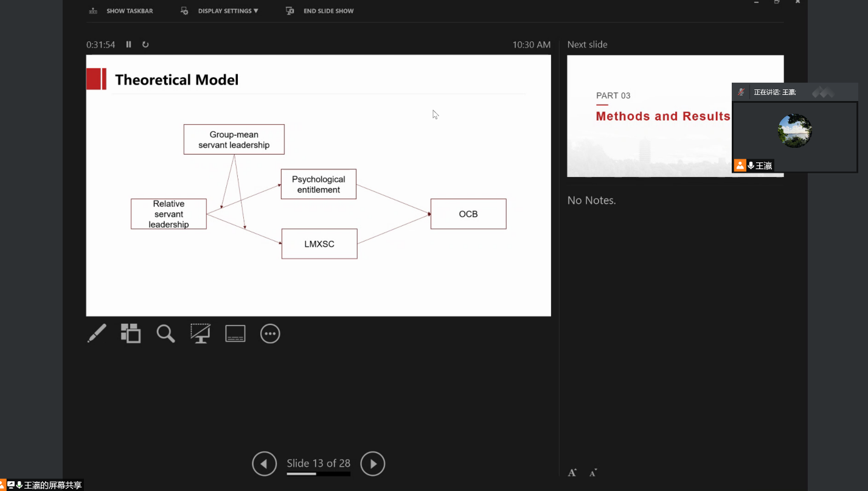Increase the notes text size
This screenshot has height=491, width=868.
[x=572, y=473]
